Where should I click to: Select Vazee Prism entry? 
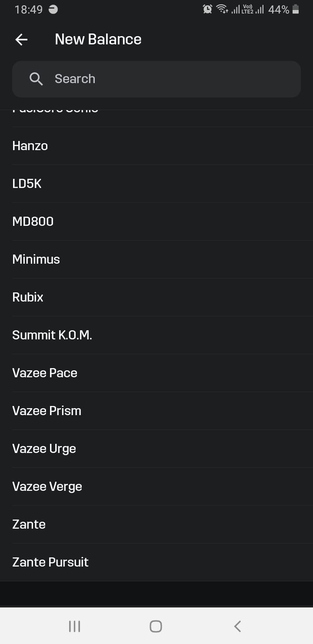(156, 411)
